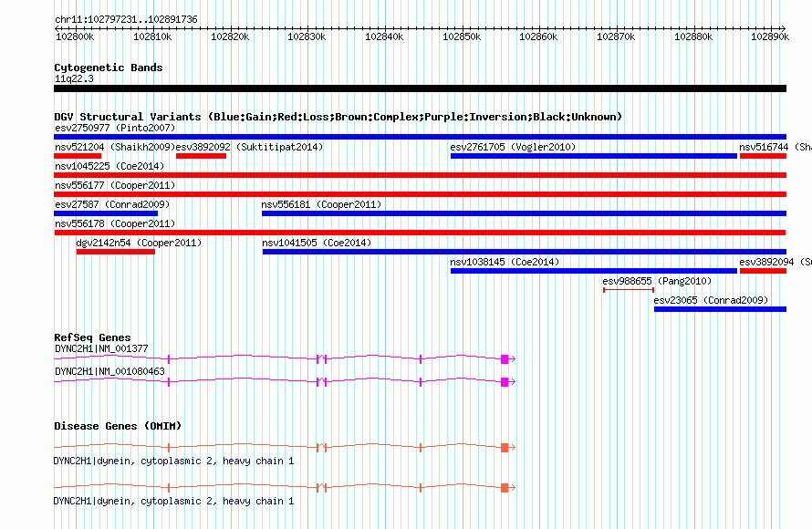Click the DGV Structural Variants track heading

click(x=338, y=117)
